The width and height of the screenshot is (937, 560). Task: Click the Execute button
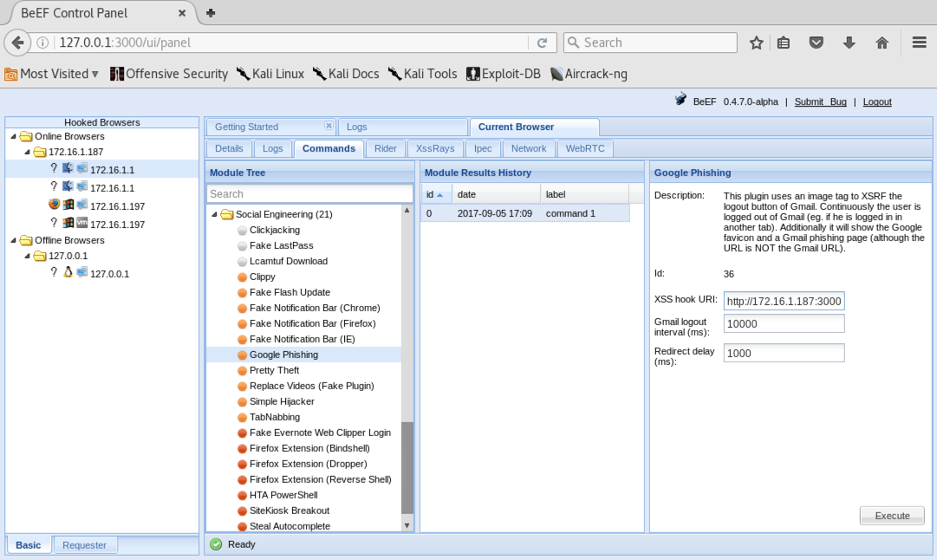pos(892,516)
